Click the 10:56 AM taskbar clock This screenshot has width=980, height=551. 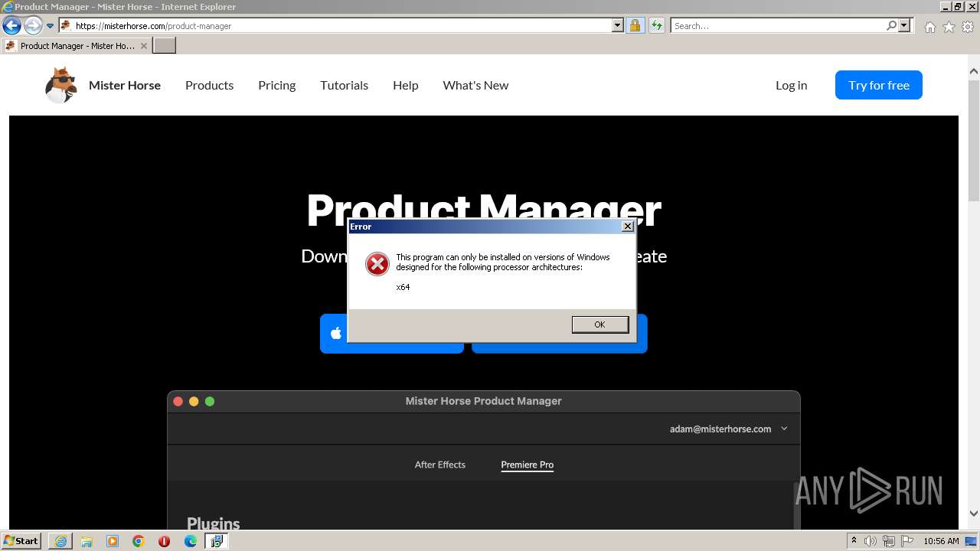pyautogui.click(x=941, y=541)
